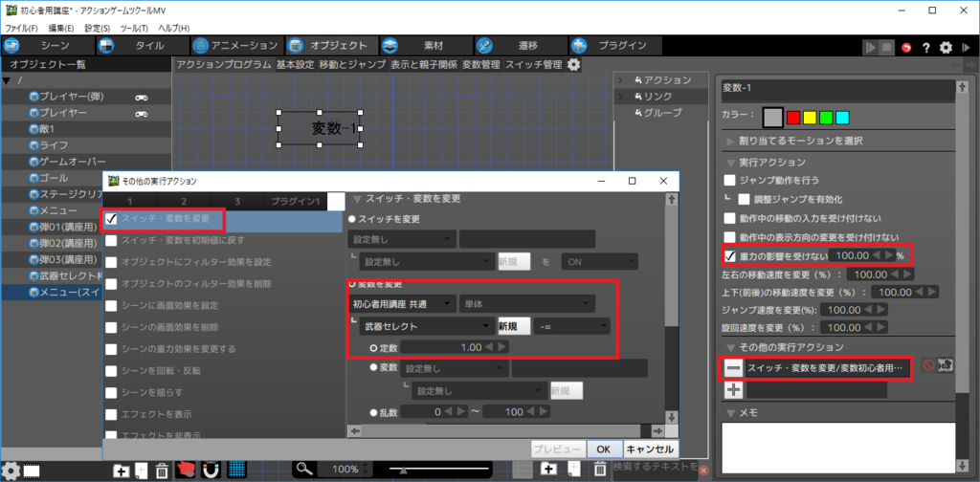Collapse 実行アクション section
Screen dimensions: 980x482
(730, 163)
